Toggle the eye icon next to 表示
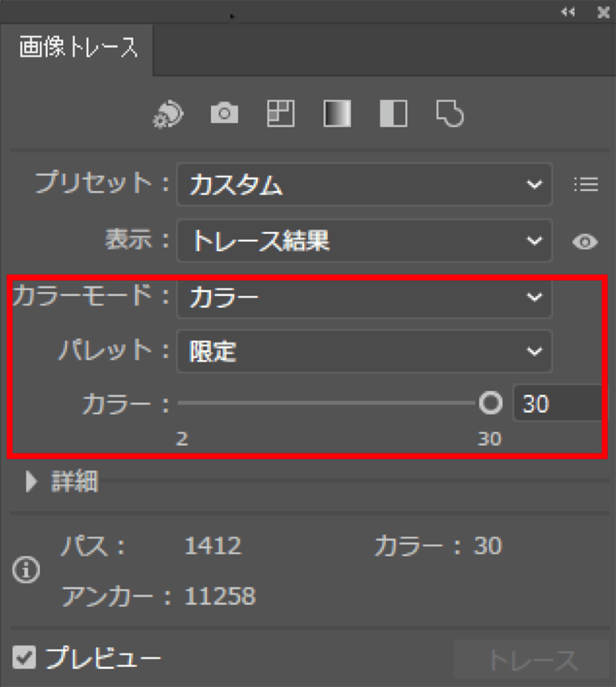616x687 pixels. pos(585,241)
